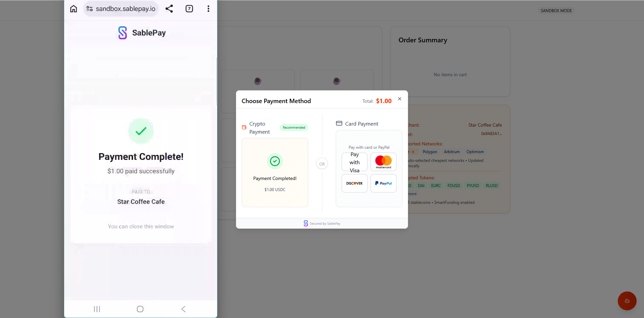Tap the Android back navigation arrow
644x318 pixels.
pyautogui.click(x=184, y=309)
